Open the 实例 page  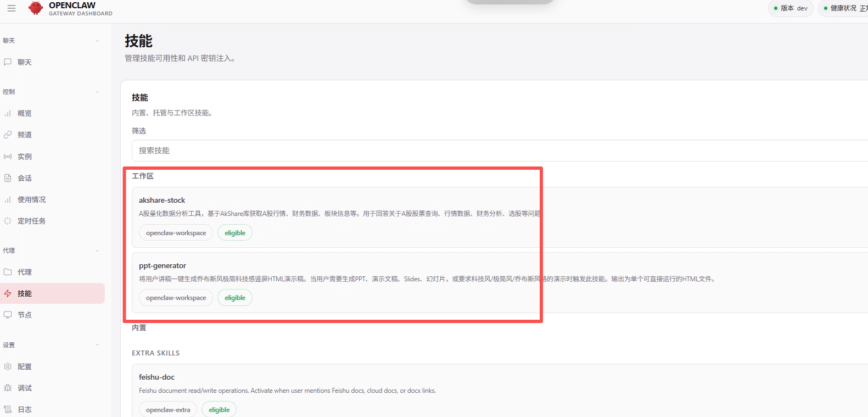pos(52,157)
